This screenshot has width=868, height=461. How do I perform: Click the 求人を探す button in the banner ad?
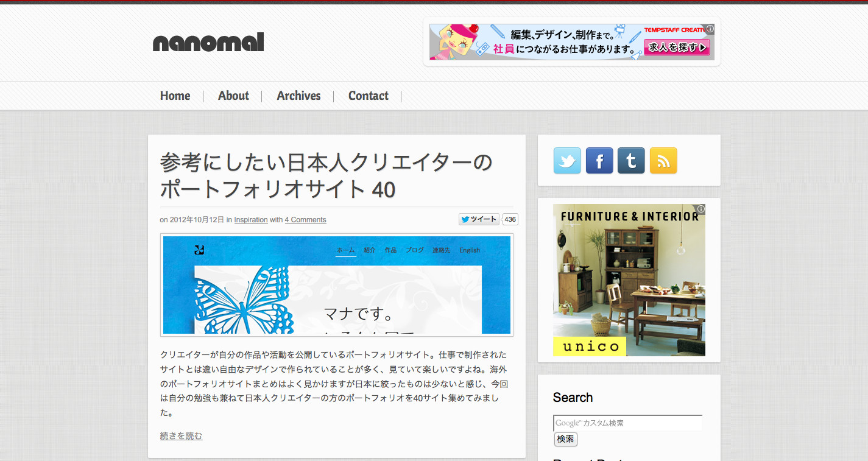[x=677, y=47]
